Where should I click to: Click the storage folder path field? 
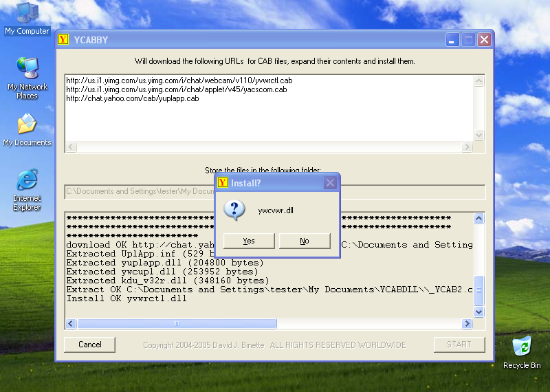click(x=275, y=192)
